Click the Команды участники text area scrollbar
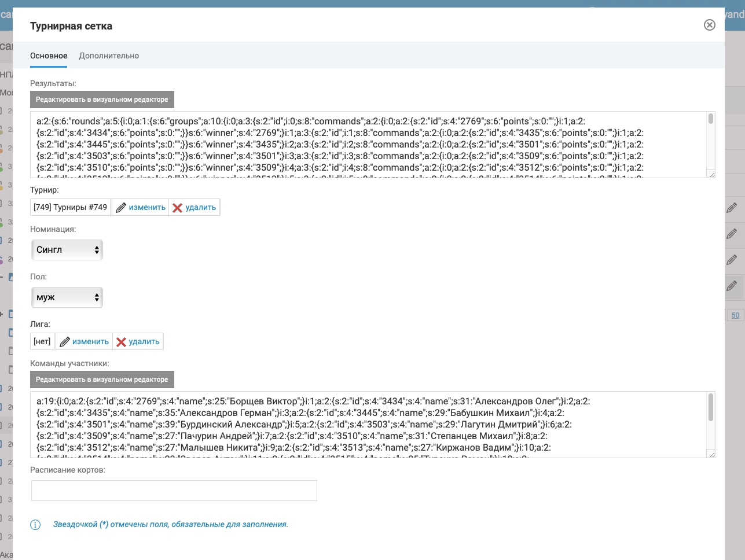 pyautogui.click(x=711, y=407)
